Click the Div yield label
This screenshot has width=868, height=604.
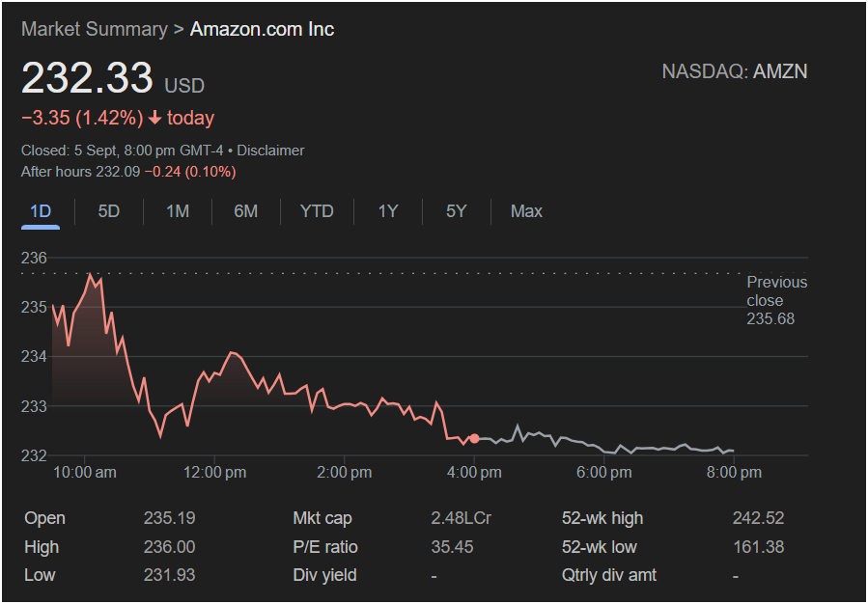coord(325,575)
